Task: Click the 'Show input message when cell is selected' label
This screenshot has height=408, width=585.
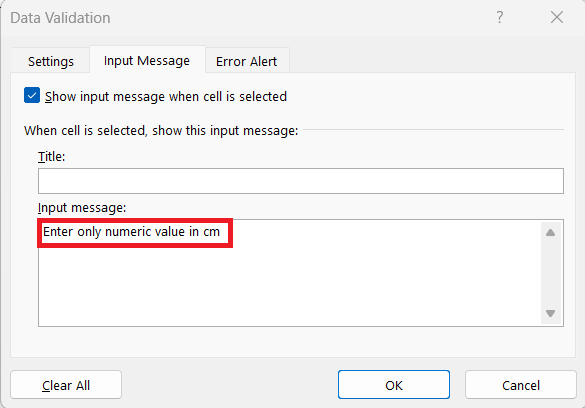Action: click(x=166, y=97)
